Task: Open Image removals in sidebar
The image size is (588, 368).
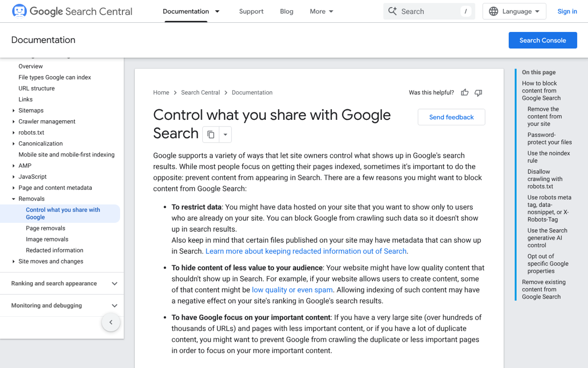Action: click(x=47, y=239)
